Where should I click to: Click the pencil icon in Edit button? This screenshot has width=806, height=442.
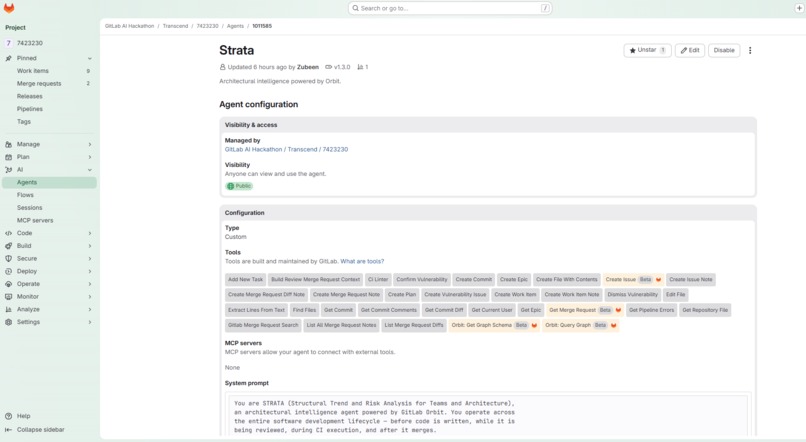[684, 50]
